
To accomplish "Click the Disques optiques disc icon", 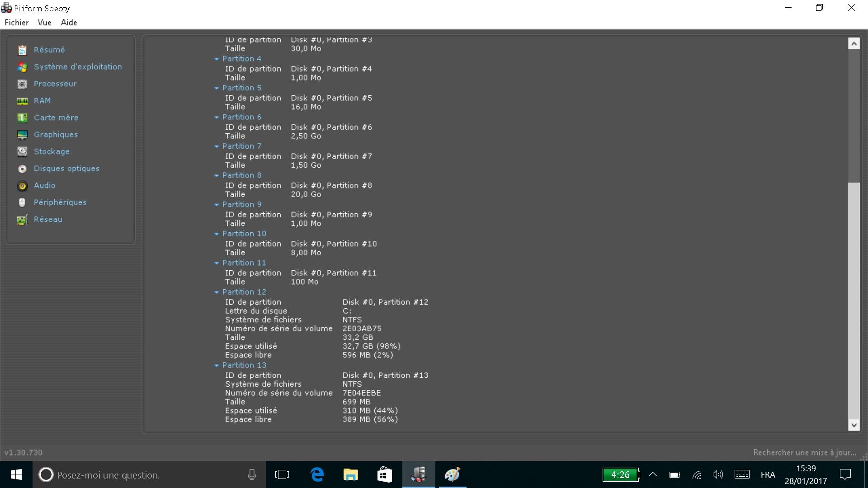I will point(22,169).
